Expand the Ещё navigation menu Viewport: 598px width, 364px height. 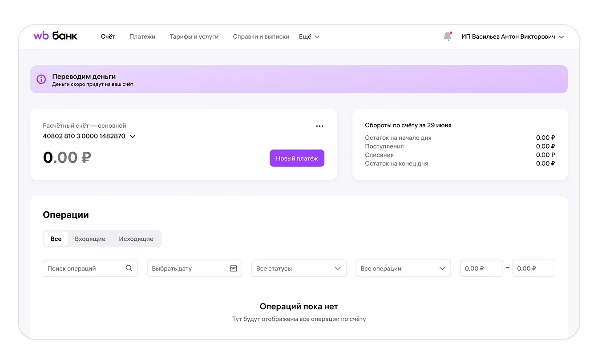click(309, 36)
